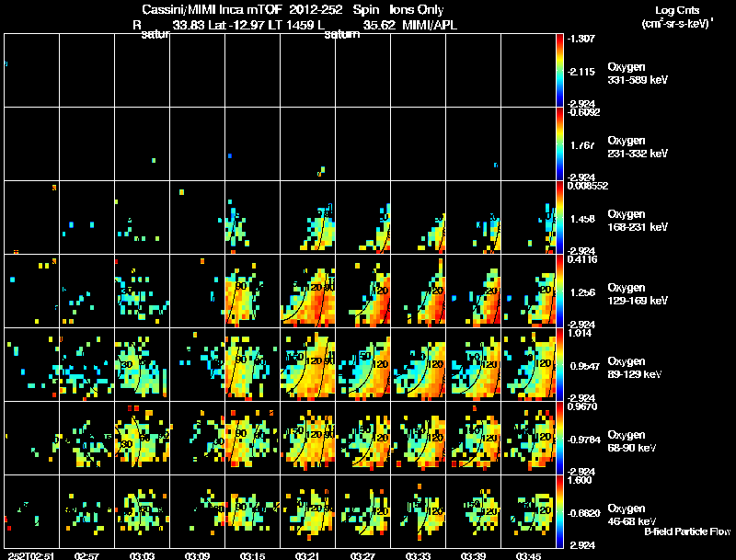This screenshot has height=560, width=736.
Task: Select the 89-129 keV panel at 02:57
Action: [x=86, y=365]
